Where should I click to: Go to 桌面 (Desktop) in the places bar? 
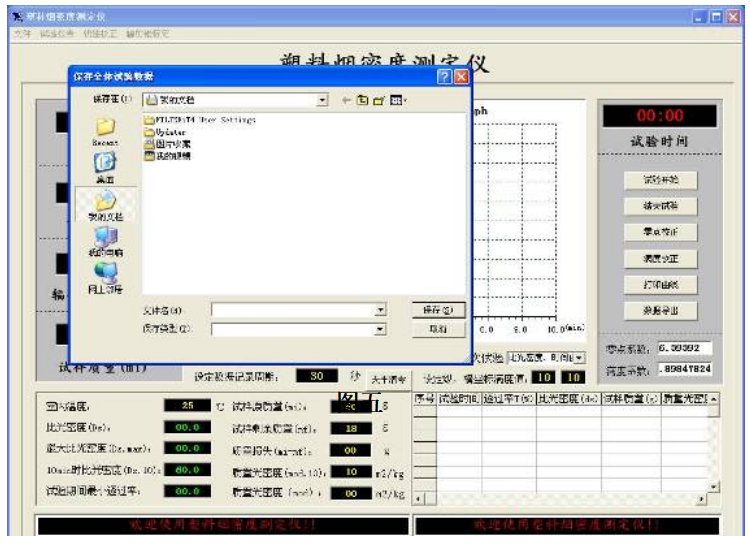point(105,167)
